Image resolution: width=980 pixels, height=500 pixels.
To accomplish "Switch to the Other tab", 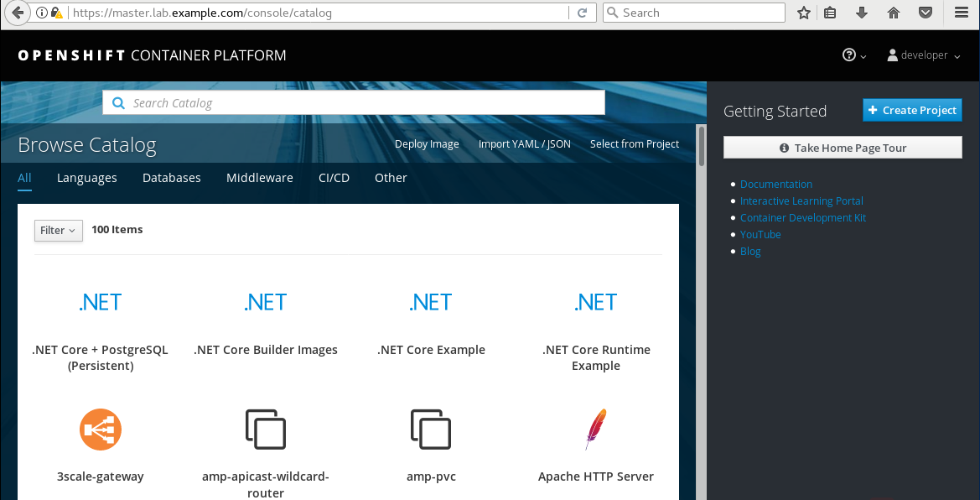I will click(391, 178).
